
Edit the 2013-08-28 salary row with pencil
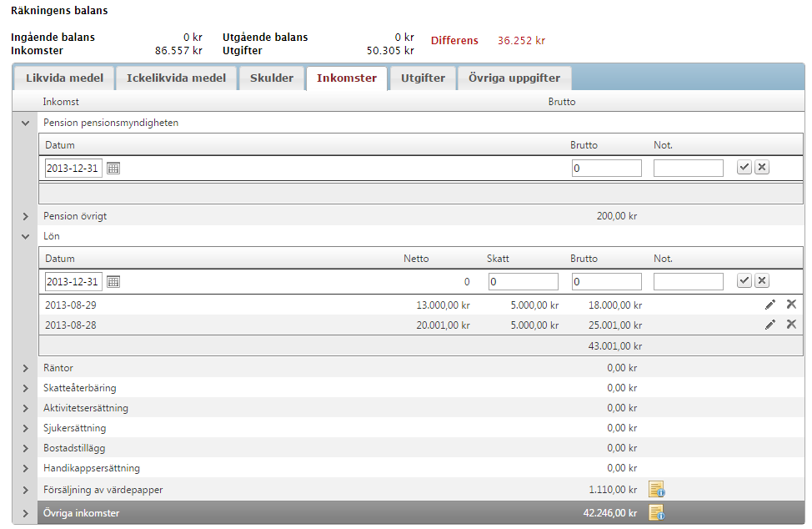point(770,325)
